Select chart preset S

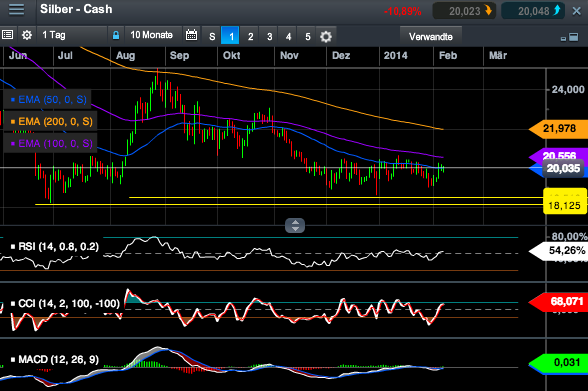(212, 36)
